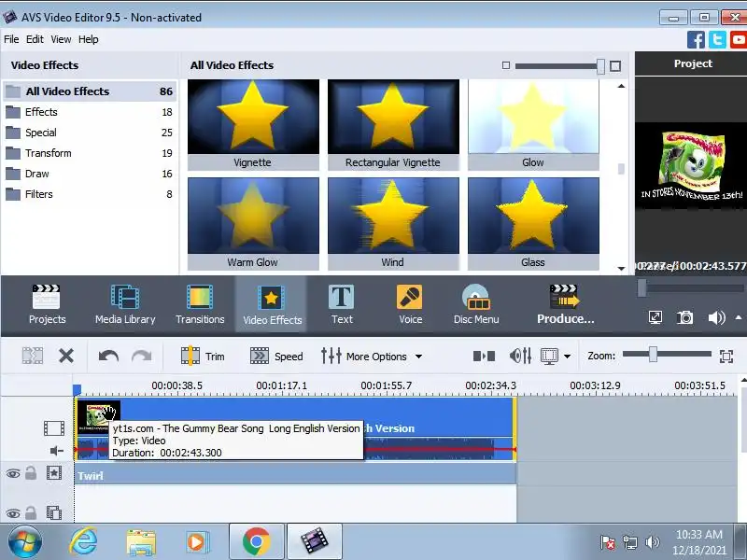Select the Vignette effect thumbnail
The image size is (747, 560).
tap(253, 125)
